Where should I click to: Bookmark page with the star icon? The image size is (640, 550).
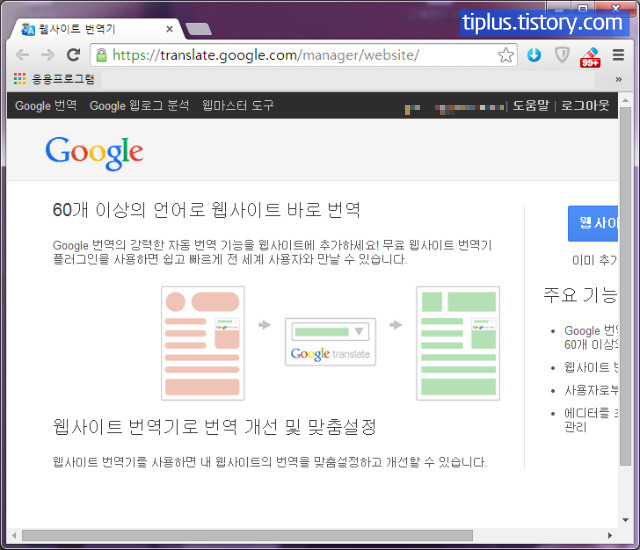[506, 55]
